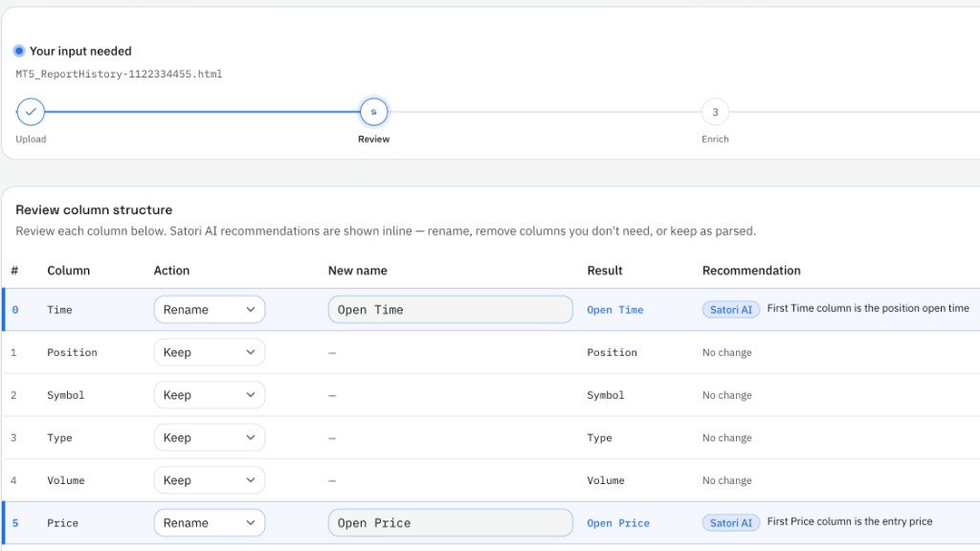980x551 pixels.
Task: Select the Review step circle
Action: (374, 112)
